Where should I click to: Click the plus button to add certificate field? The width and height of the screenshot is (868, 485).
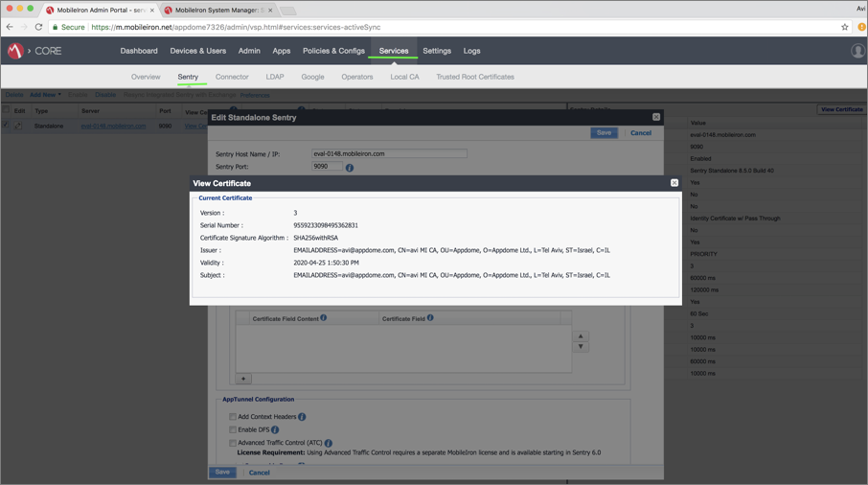tap(243, 379)
